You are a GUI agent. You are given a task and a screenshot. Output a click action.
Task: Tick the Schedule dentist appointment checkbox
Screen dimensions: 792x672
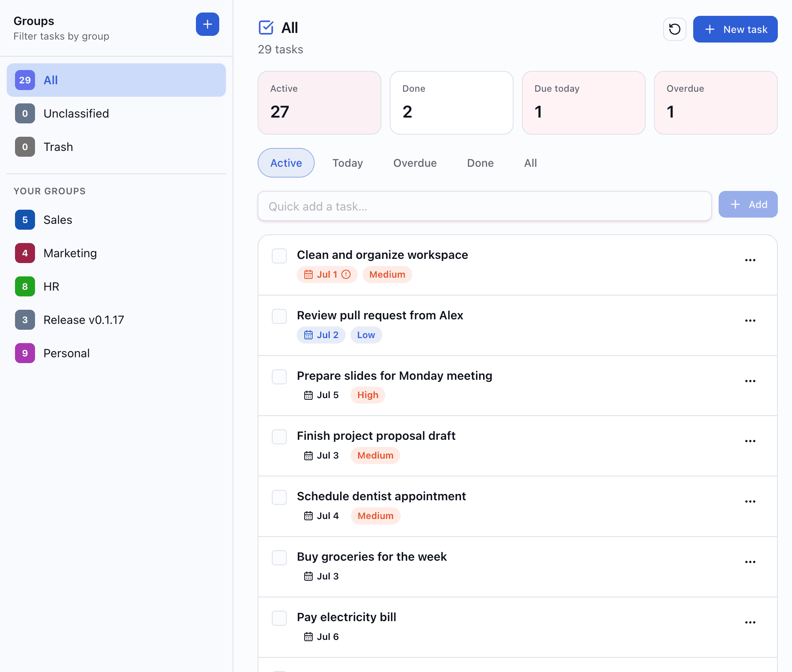(x=279, y=497)
